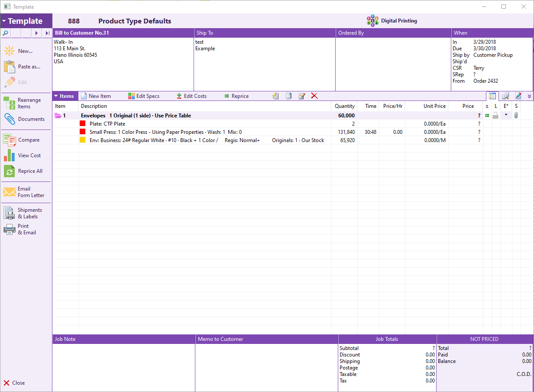Click the yellow color square on the Env: Business line
The height and width of the screenshot is (392, 534).
click(x=82, y=140)
